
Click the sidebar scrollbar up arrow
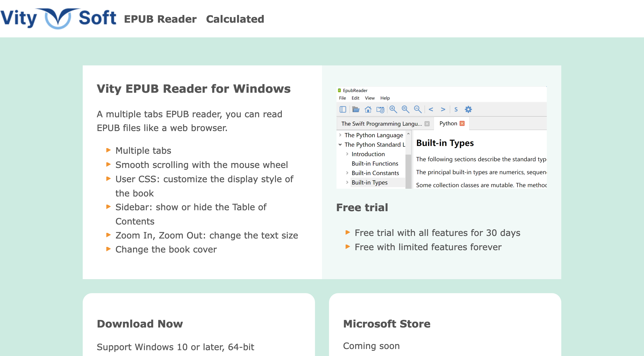[408, 134]
